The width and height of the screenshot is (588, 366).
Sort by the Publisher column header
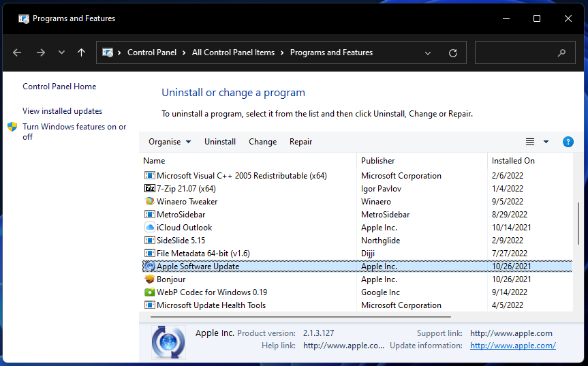377,160
